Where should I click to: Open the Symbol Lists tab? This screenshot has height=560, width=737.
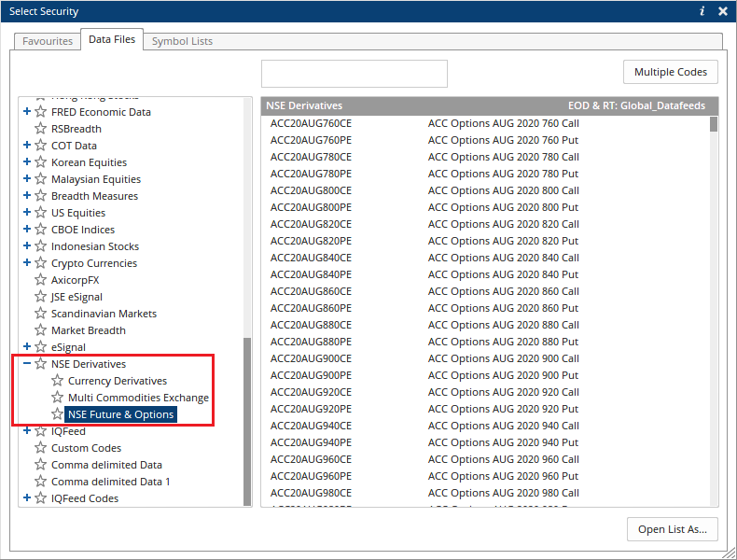tap(182, 41)
